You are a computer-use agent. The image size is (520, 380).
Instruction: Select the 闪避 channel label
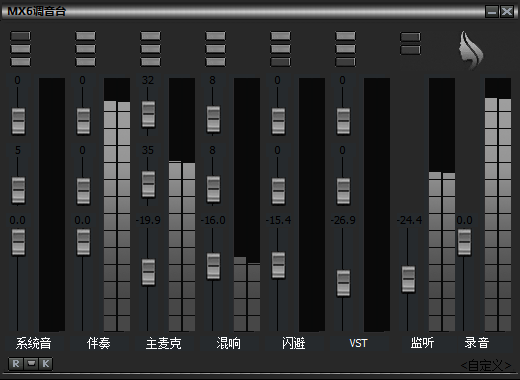point(293,343)
